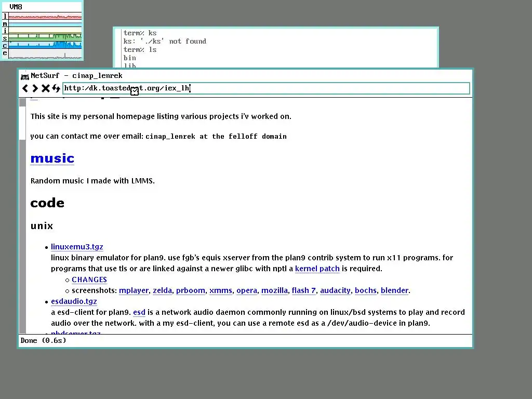The image size is (532, 399).
Task: Click the NetSurf - cinap_lenrek title bar
Action: (x=245, y=75)
